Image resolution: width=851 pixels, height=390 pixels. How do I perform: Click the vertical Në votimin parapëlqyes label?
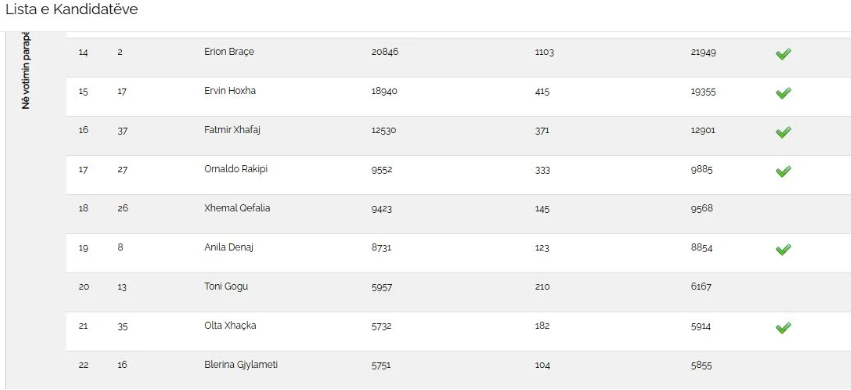click(x=26, y=71)
